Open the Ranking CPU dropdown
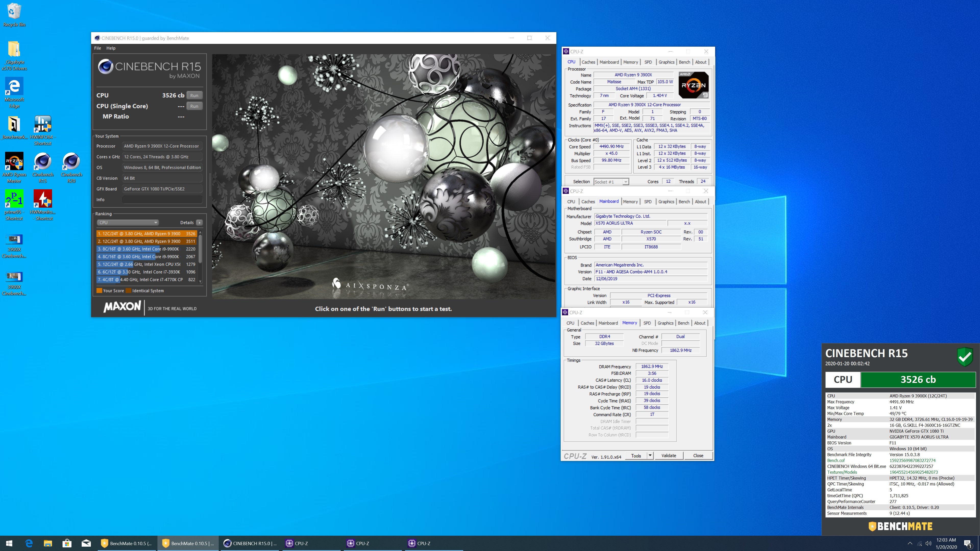The width and height of the screenshot is (980, 551). 127,222
